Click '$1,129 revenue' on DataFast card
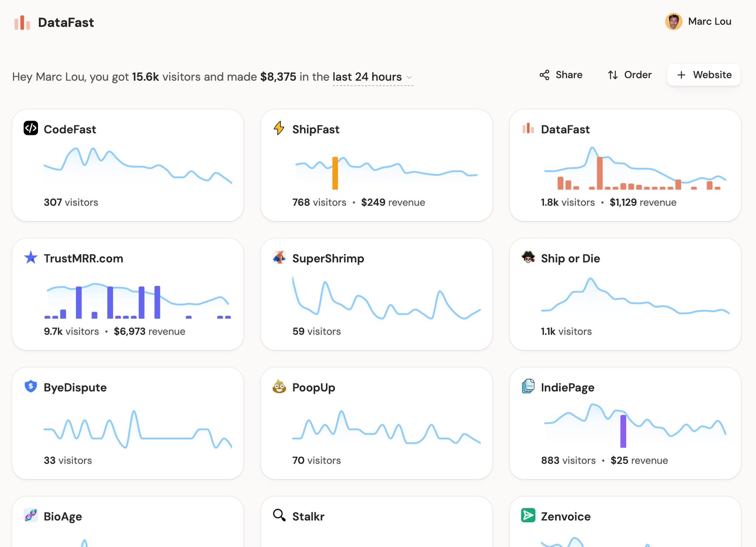 (x=643, y=202)
